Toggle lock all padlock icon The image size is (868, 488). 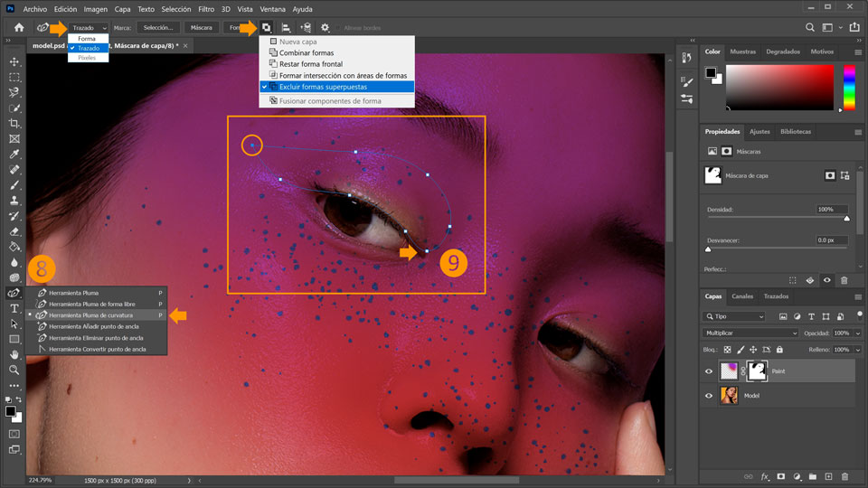click(779, 350)
